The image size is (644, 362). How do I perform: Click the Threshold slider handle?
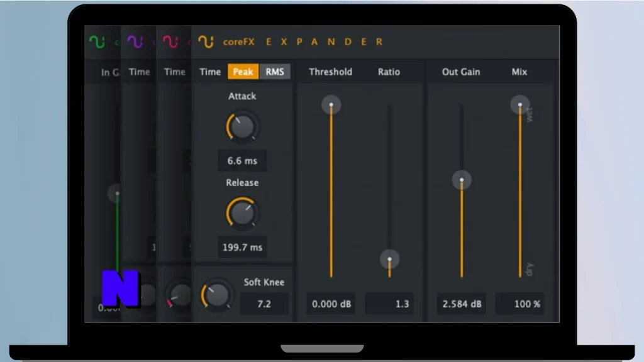click(331, 105)
